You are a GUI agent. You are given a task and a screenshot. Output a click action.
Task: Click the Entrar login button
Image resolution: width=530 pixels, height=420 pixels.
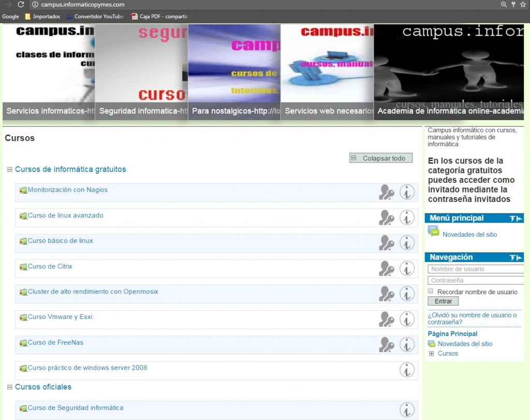point(443,301)
